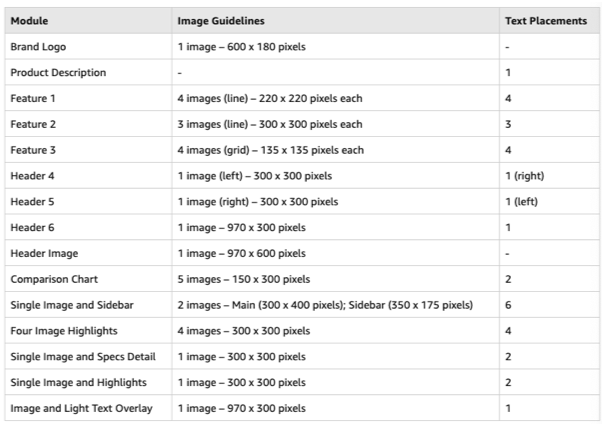This screenshot has width=602, height=424.
Task: Click the Sidebar row text placement value 6
Action: [x=508, y=305]
